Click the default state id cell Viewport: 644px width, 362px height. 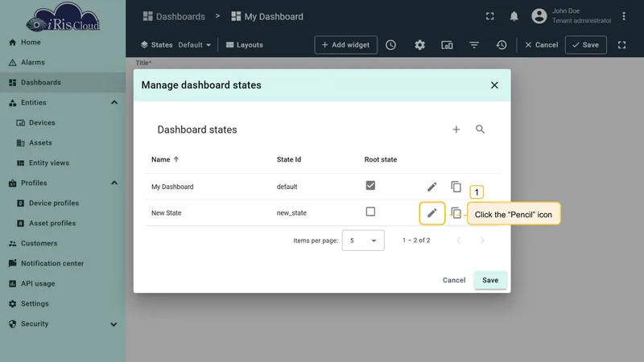click(287, 187)
